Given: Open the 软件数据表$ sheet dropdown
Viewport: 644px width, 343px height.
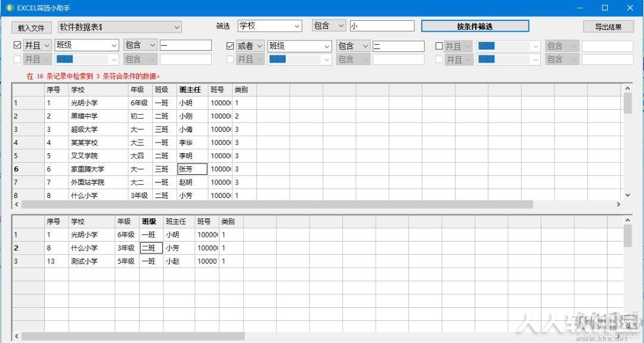Looking at the screenshot, I should click(x=177, y=27).
